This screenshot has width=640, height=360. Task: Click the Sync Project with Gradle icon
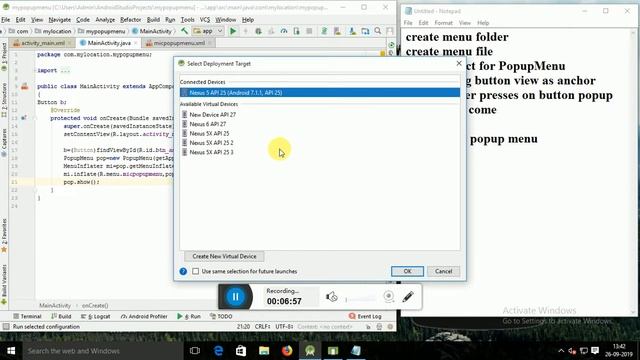coord(324,31)
